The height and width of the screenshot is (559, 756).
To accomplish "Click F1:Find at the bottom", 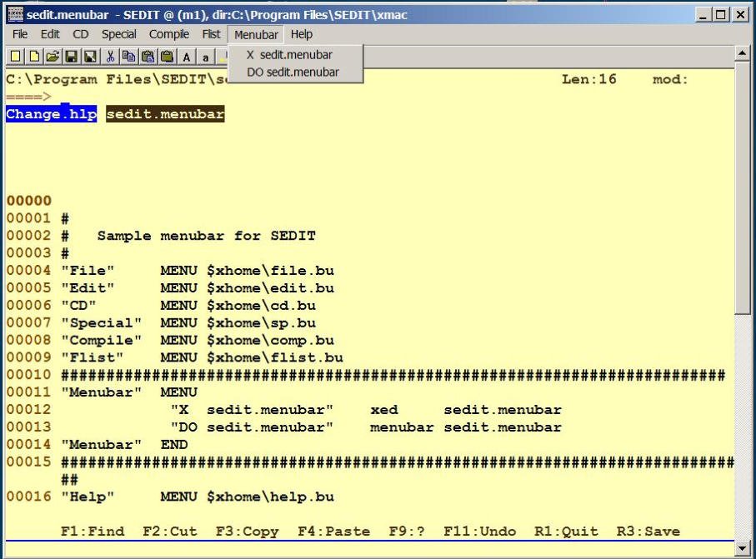I will (x=93, y=531).
